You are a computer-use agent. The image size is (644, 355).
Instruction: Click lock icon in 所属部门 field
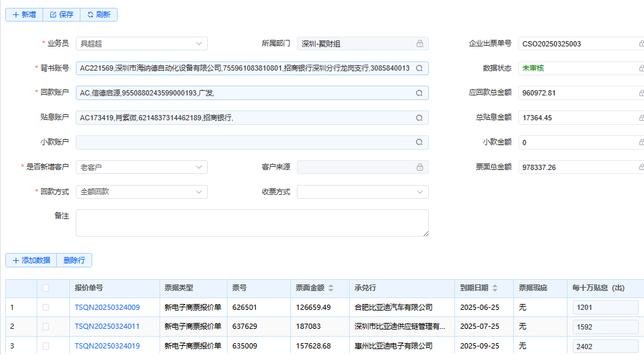420,44
